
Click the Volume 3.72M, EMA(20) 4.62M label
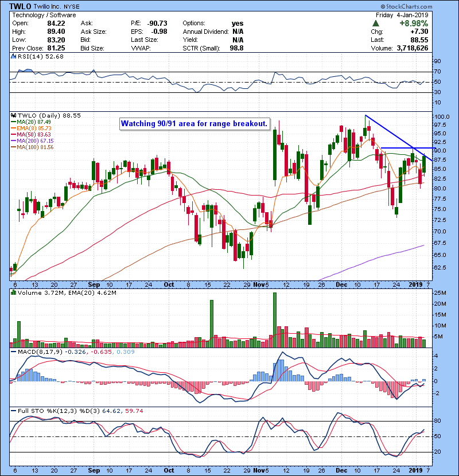tap(67, 292)
